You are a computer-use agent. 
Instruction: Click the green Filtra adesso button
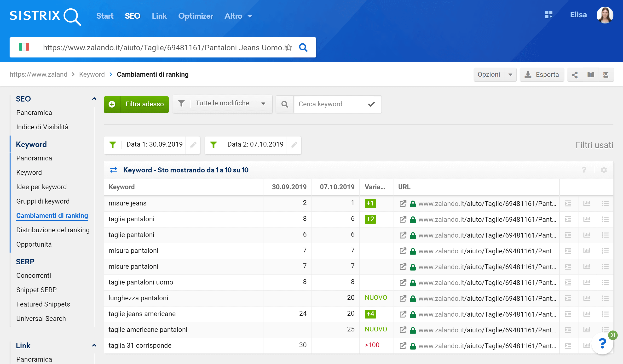(136, 104)
